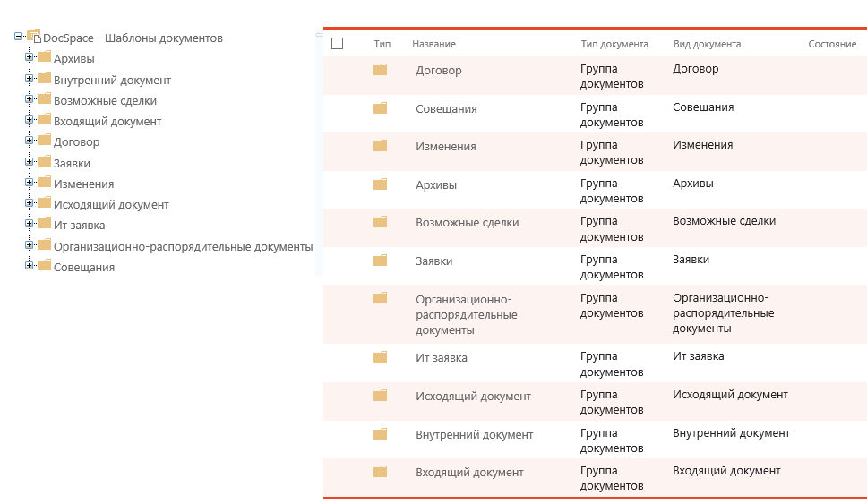Sort by the Тип документа column header
Viewport: 867px width, 504px height.
click(614, 44)
